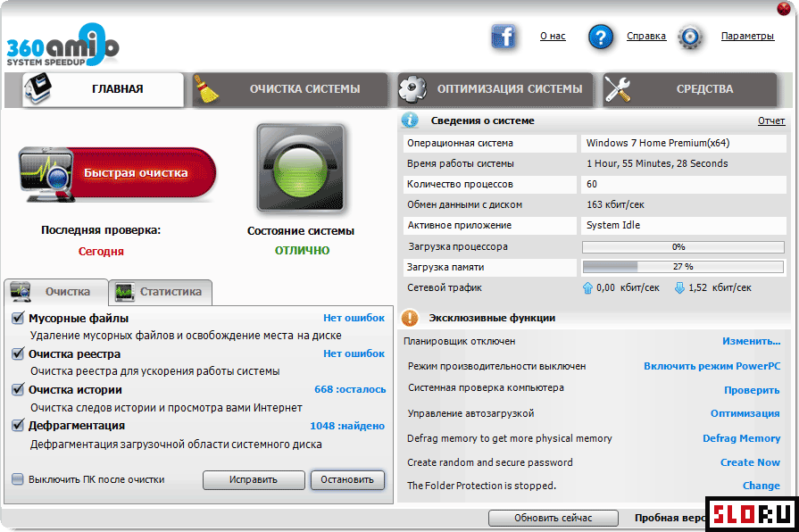The height and width of the screenshot is (532, 799).
Task: Open the О нас link
Action: coord(553,37)
